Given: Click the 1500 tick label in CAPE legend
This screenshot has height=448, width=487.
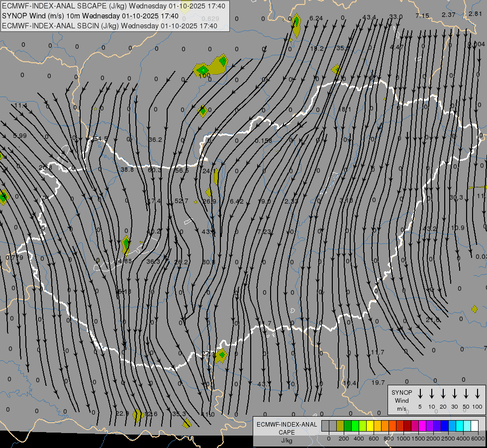Looking at the screenshot, I should 418,439.
